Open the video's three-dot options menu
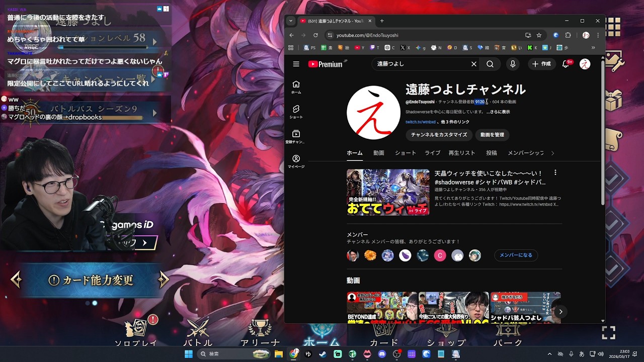 [x=555, y=172]
